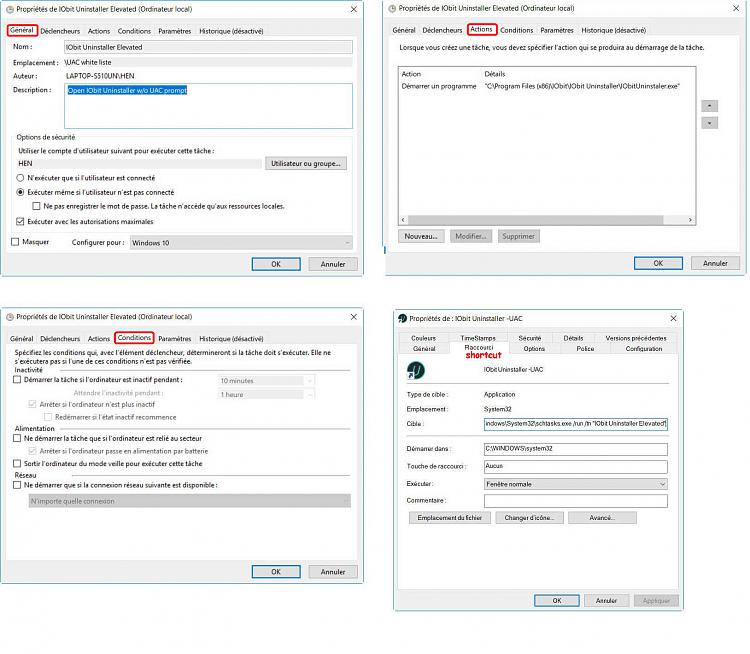Screen dimensions: 750x654
Task: Open the Sécurité tab in the shortcut properties
Action: [x=529, y=338]
